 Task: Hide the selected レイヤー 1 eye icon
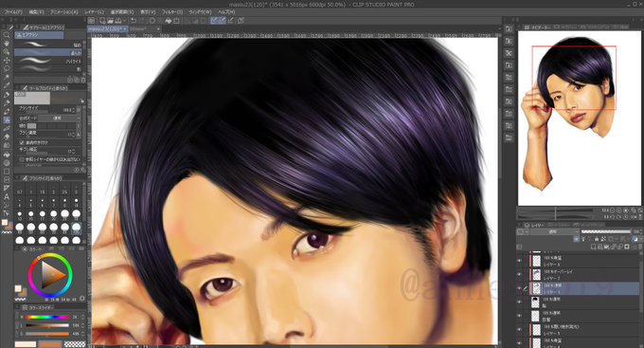point(519,288)
